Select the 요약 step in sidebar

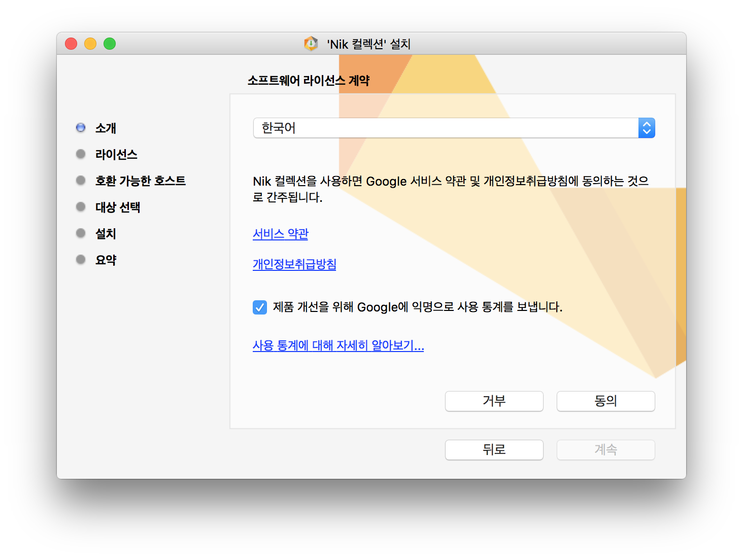[106, 260]
